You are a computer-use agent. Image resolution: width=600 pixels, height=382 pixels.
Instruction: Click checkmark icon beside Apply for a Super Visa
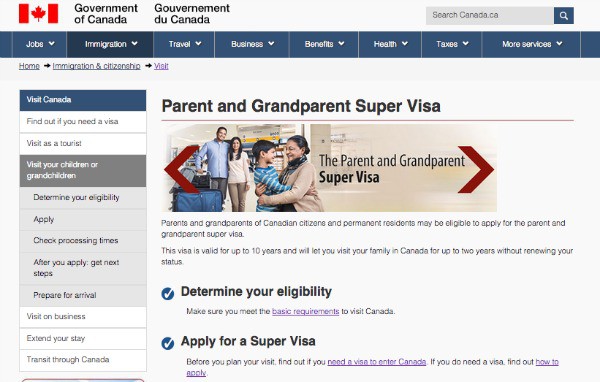168,343
